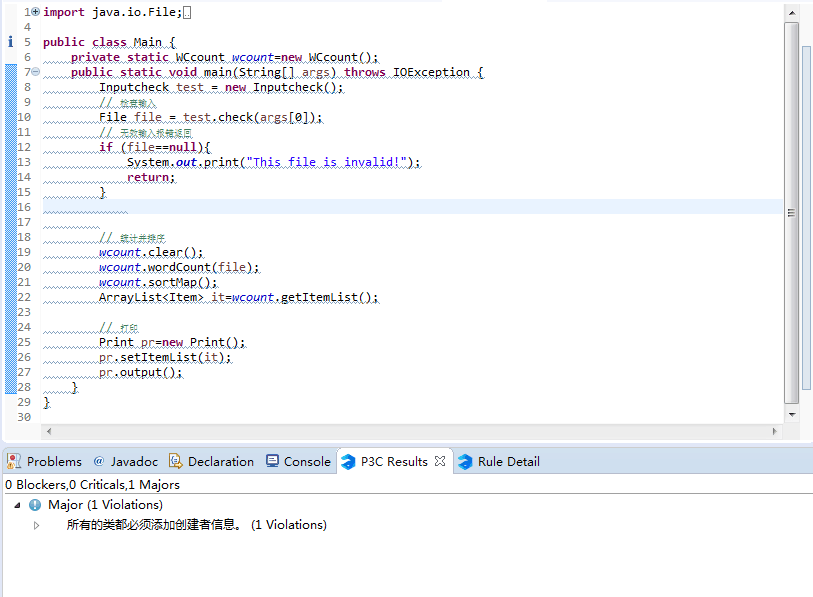Expand the folded imports on line 1
The height and width of the screenshot is (597, 813).
36,12
